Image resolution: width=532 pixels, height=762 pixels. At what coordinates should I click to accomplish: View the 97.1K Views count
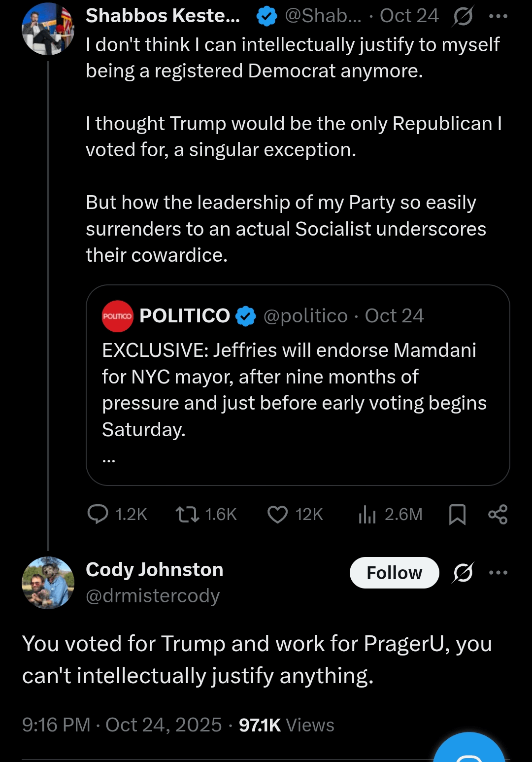(x=286, y=725)
